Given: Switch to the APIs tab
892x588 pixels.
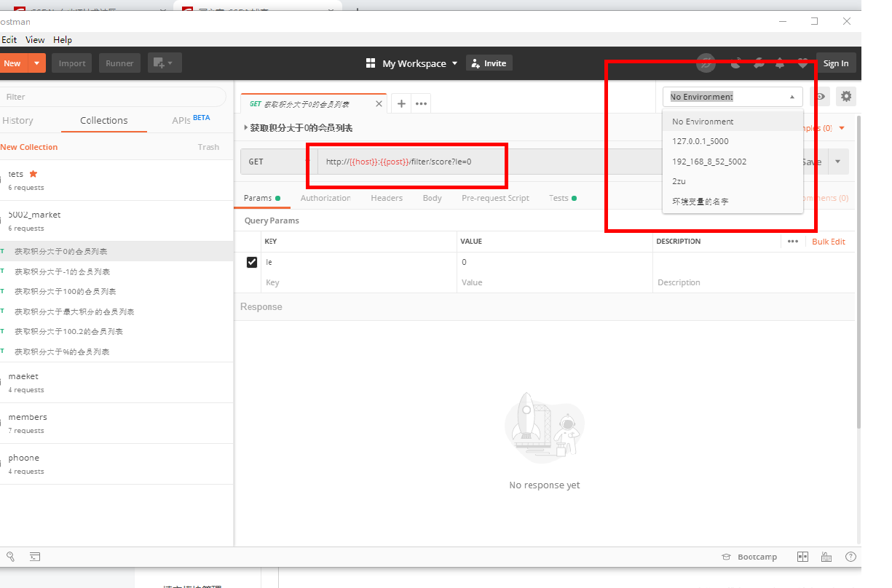Looking at the screenshot, I should [191, 120].
